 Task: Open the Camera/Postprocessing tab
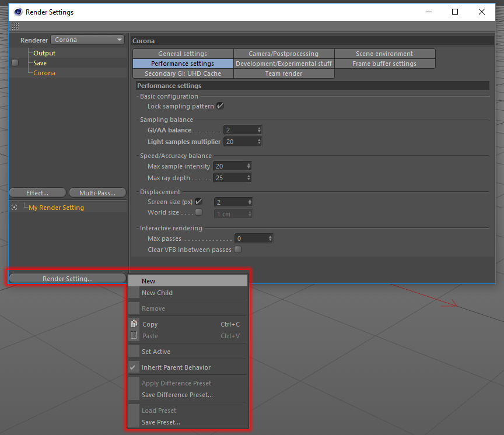[284, 54]
